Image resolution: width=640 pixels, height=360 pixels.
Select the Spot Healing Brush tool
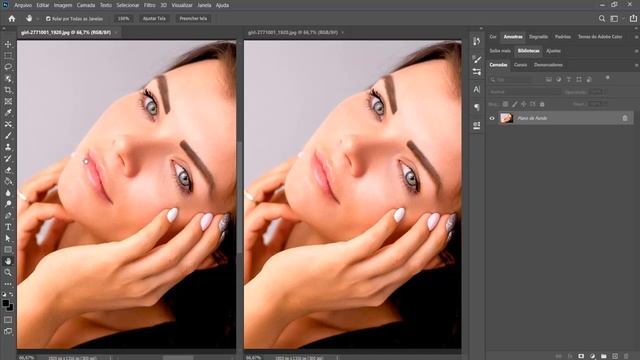click(x=8, y=124)
